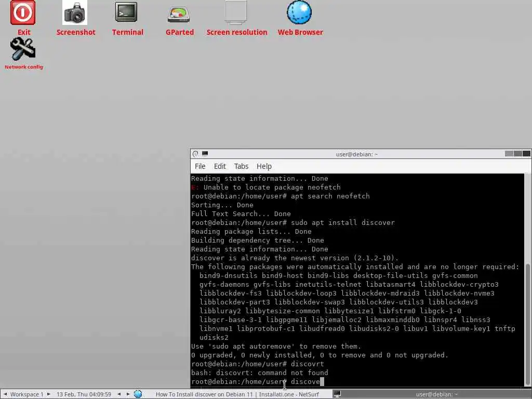Click the Workspace 1 label
Screen dimensions: 532x399
[x=27, y=394]
